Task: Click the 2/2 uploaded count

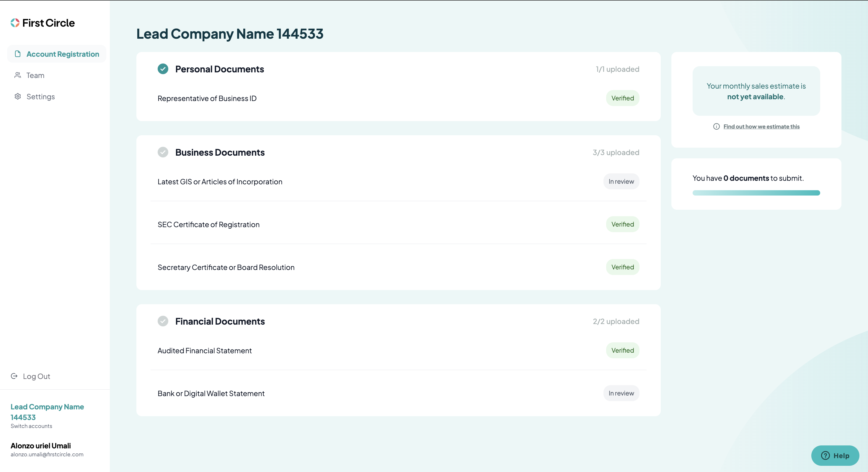Action: coord(616,321)
